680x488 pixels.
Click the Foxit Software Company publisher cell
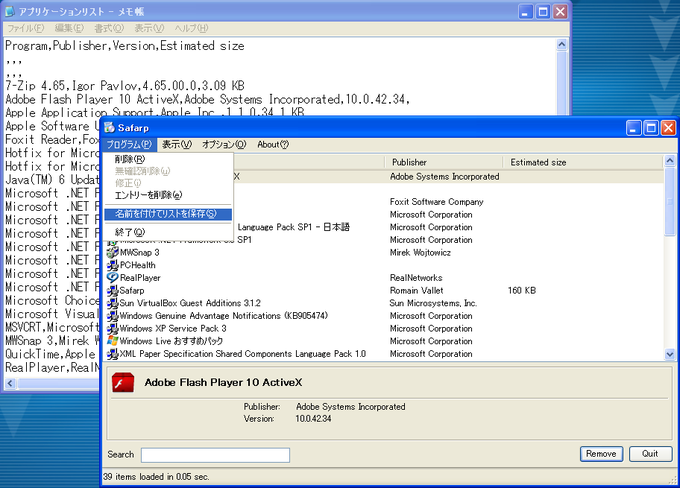click(436, 202)
